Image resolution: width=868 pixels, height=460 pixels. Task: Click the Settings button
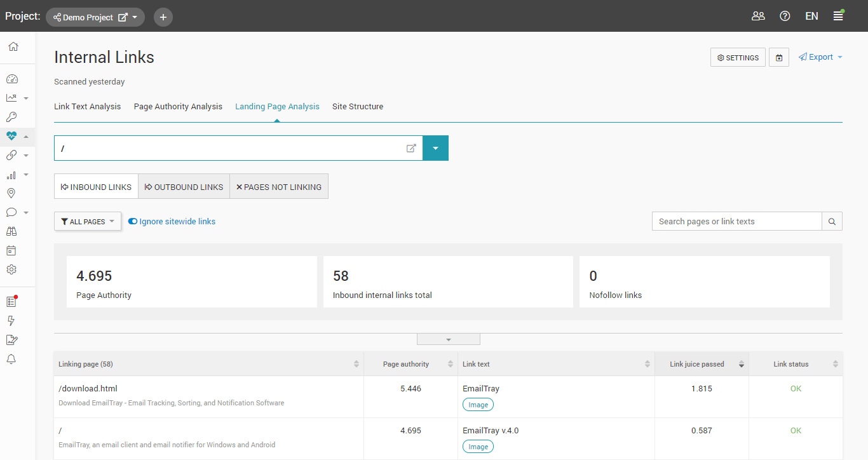click(x=738, y=58)
